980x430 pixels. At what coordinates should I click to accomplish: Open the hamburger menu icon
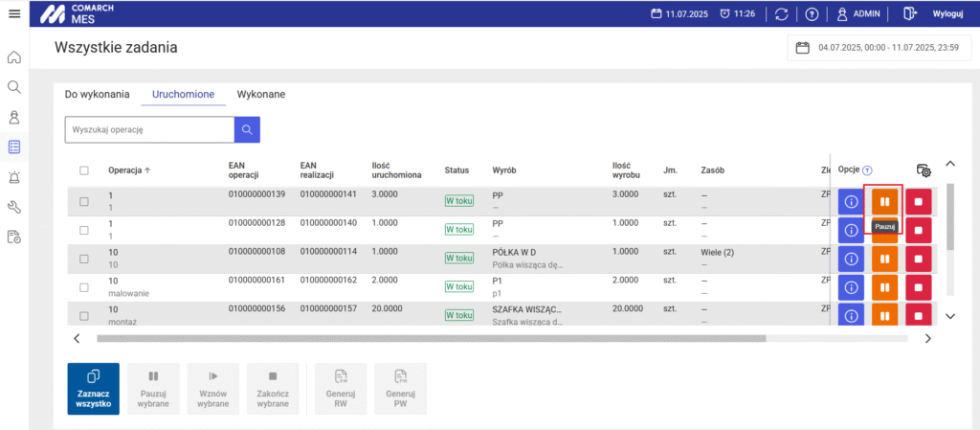(14, 13)
